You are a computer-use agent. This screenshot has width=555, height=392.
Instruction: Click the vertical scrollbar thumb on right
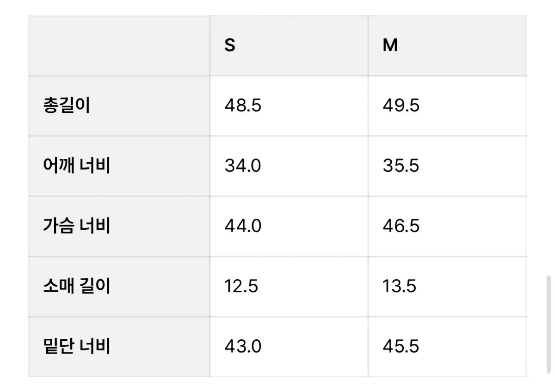(x=549, y=324)
